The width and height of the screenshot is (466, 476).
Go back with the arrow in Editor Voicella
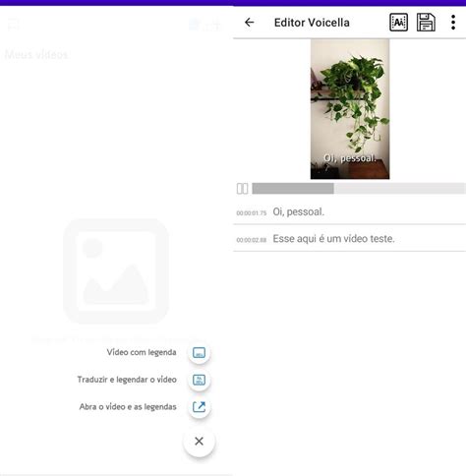(x=250, y=23)
